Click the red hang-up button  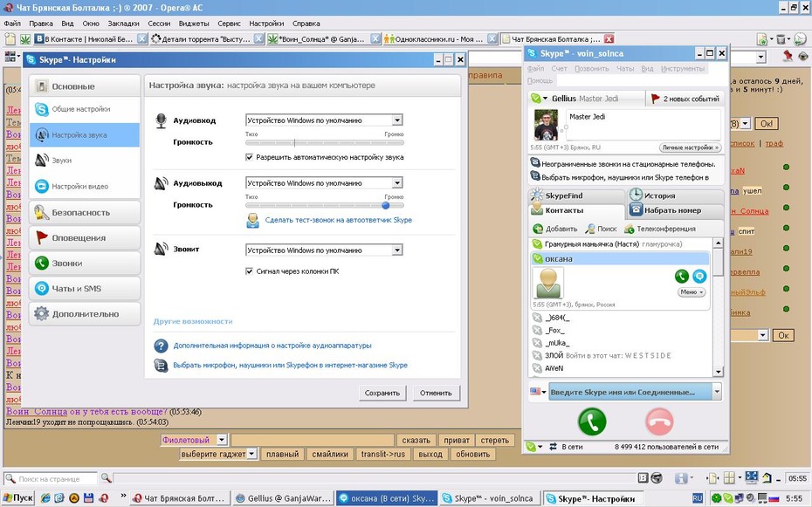658,421
